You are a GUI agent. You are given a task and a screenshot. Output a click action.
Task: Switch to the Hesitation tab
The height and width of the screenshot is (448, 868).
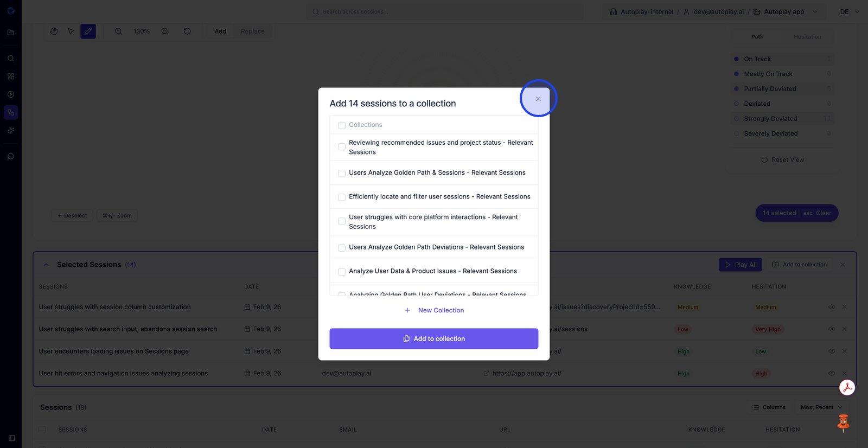807,37
